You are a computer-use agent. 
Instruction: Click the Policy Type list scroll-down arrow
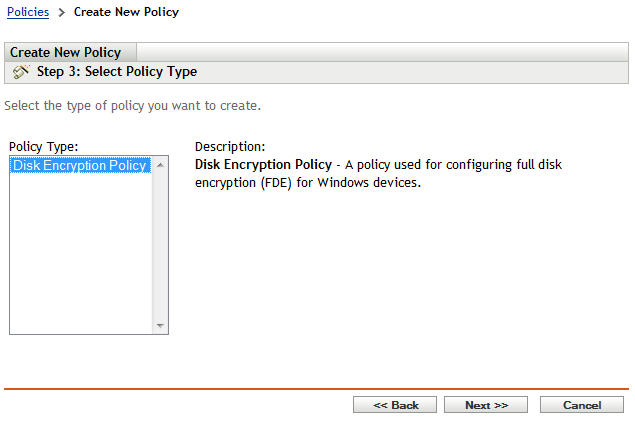point(160,326)
